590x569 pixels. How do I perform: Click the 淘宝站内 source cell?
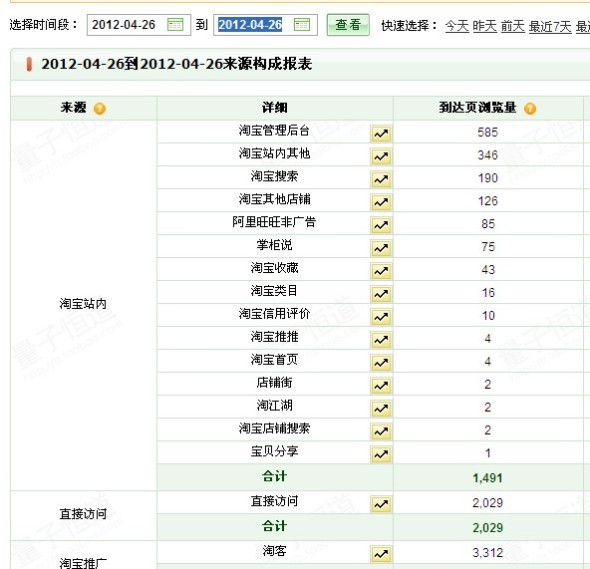pyautogui.click(x=84, y=304)
